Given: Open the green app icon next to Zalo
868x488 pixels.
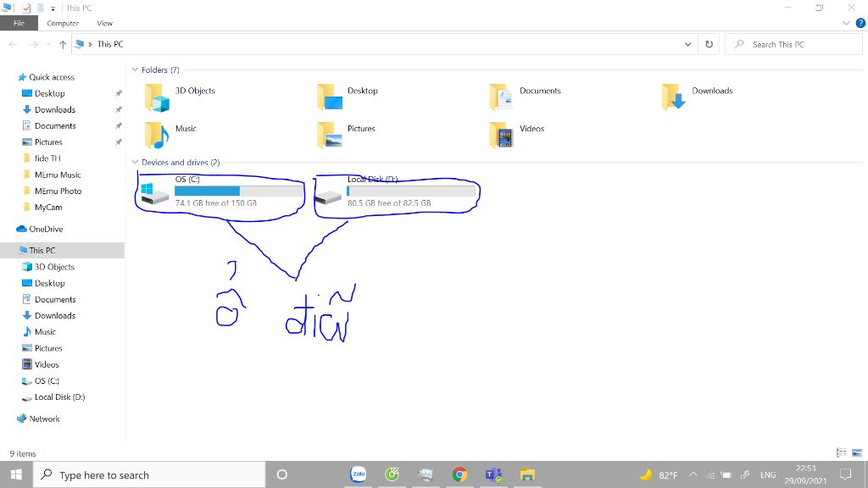Looking at the screenshot, I should tap(392, 474).
